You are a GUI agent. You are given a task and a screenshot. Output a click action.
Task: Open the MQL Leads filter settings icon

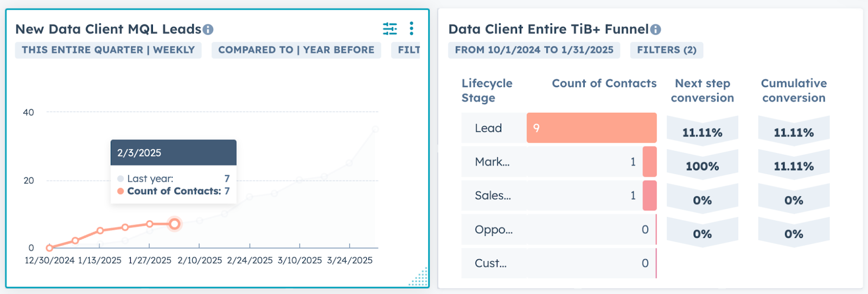point(390,28)
